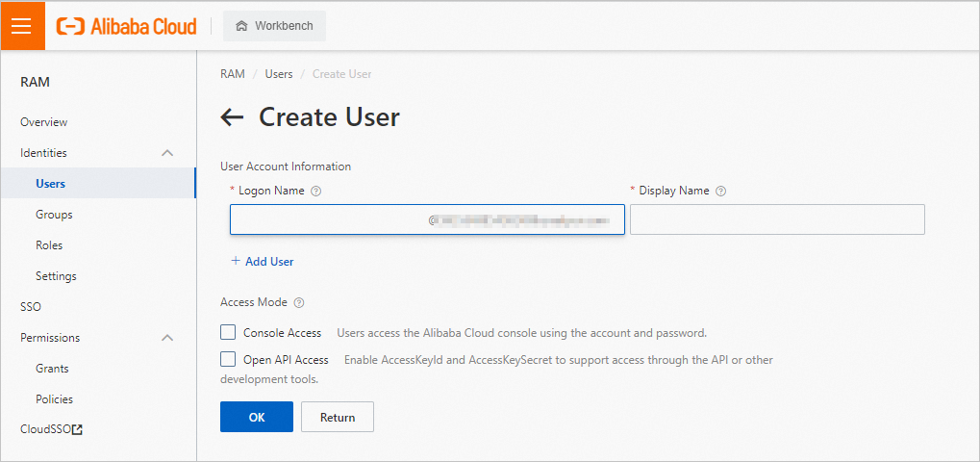Click the Display Name help icon

tap(721, 192)
